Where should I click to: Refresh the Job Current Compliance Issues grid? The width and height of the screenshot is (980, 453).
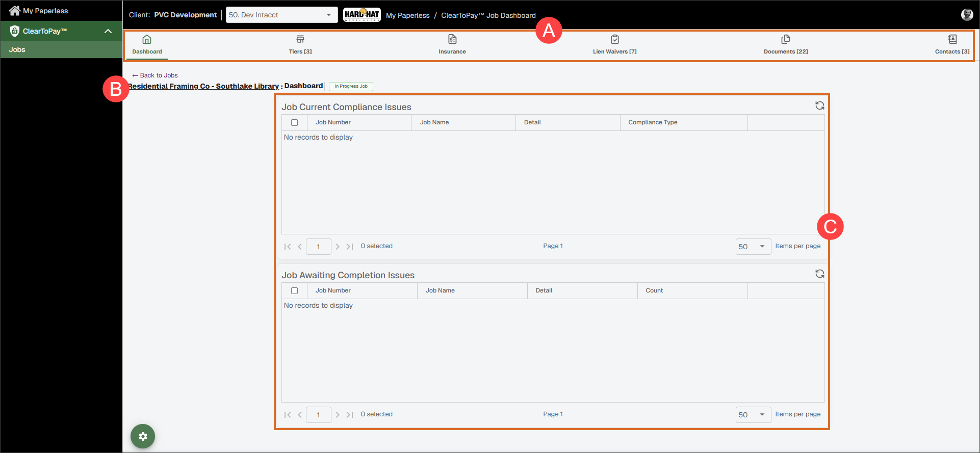[x=819, y=105]
